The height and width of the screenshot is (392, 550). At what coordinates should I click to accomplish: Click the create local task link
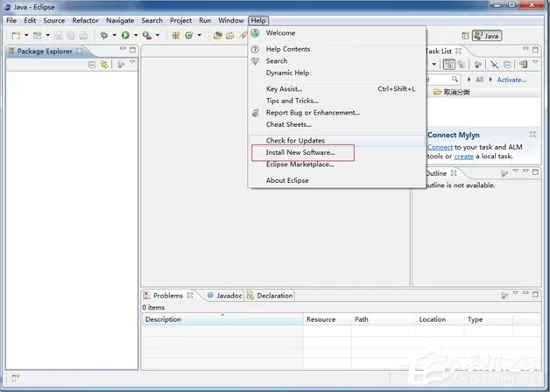[463, 157]
